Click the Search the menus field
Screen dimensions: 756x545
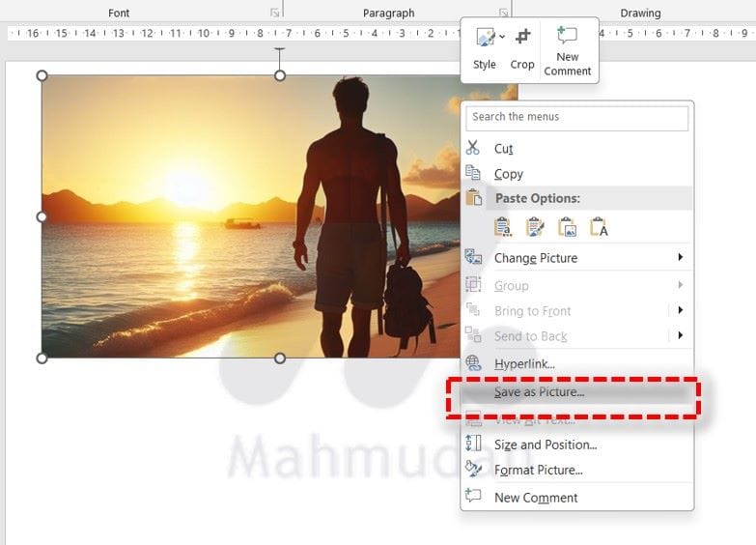pos(576,117)
